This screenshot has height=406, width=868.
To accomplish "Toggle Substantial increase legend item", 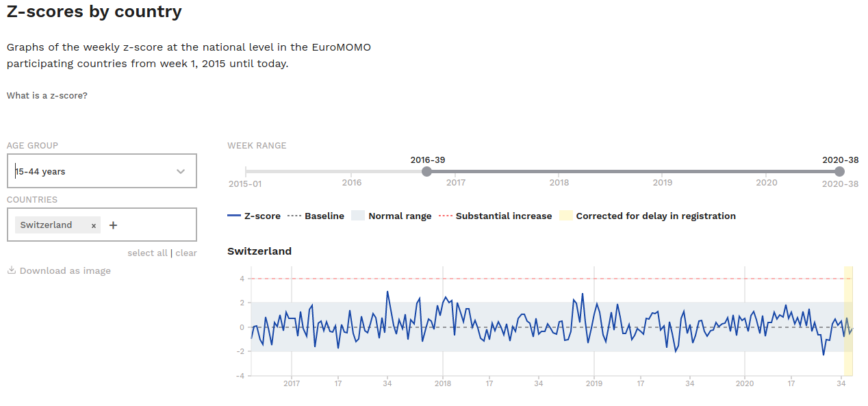I will point(495,216).
